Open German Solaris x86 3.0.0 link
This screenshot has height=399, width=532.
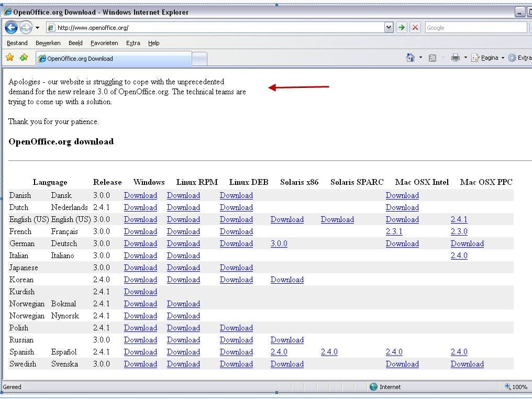click(279, 243)
